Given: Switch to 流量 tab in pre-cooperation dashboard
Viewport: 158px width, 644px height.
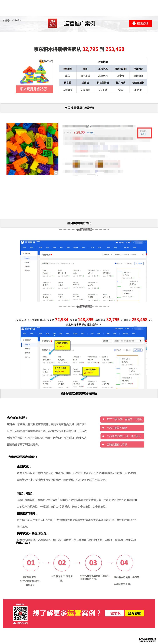Looking at the screenshot, I should [x=41, y=247].
